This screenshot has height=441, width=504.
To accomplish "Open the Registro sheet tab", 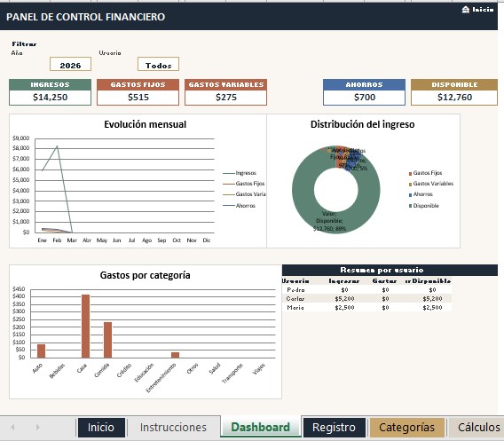I will pyautogui.click(x=334, y=428).
